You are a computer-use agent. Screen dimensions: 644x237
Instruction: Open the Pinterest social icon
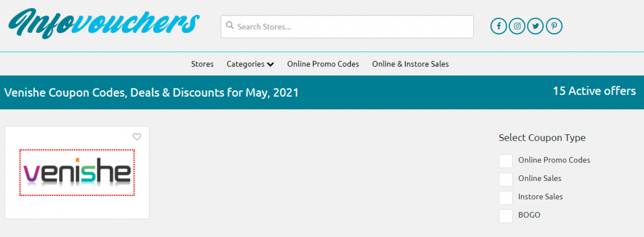pyautogui.click(x=554, y=26)
